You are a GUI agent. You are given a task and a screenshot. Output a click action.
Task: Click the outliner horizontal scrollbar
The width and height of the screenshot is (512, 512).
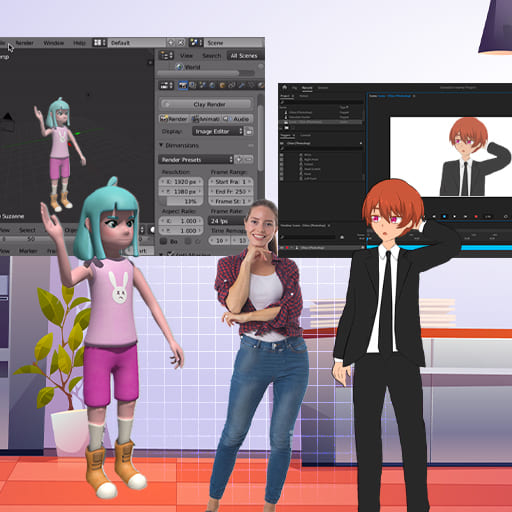point(198,73)
